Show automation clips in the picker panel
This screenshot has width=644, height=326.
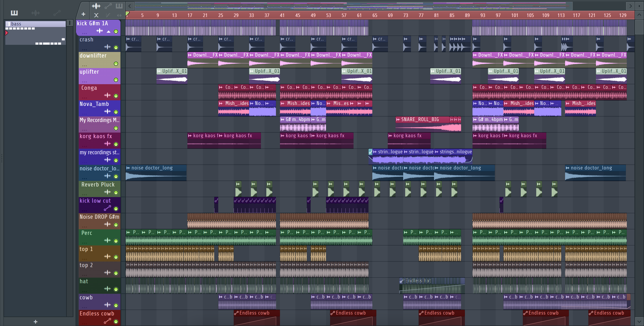coord(57,13)
